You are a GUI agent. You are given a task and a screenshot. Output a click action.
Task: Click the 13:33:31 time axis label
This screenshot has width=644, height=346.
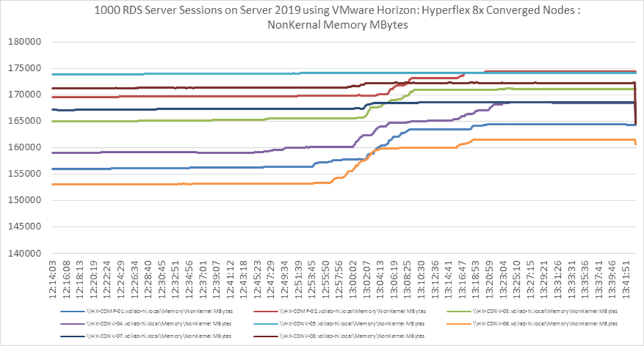pos(571,279)
